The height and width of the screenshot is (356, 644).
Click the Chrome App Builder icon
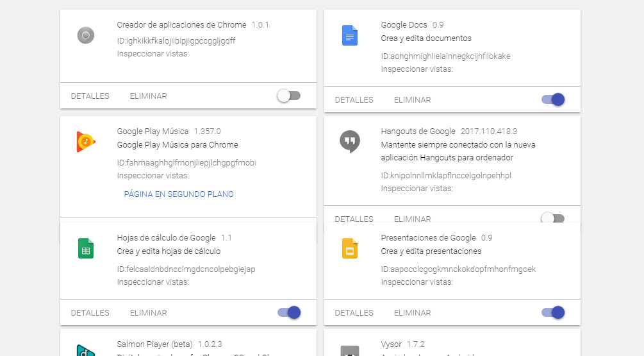point(86,35)
